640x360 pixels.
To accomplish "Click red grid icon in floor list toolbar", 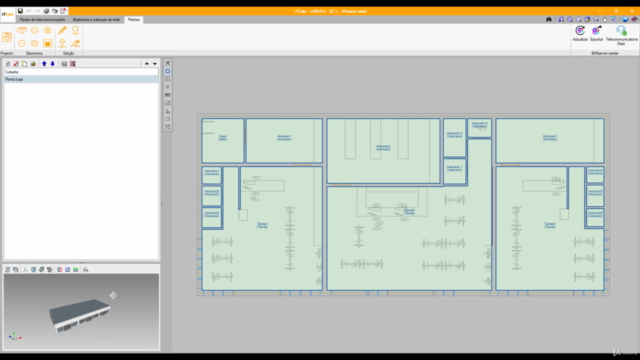I will coord(73,64).
